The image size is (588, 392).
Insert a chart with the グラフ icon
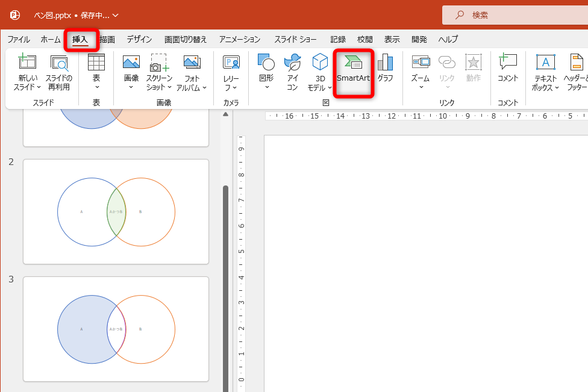pyautogui.click(x=384, y=71)
